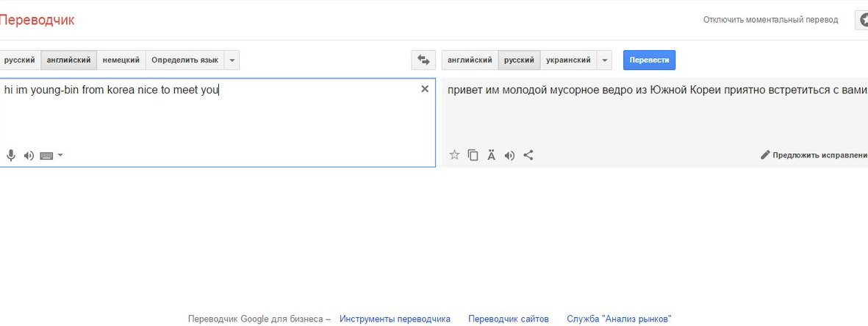The height and width of the screenshot is (326, 868).
Task: Click the microphone voice input icon
Action: pyautogui.click(x=11, y=155)
